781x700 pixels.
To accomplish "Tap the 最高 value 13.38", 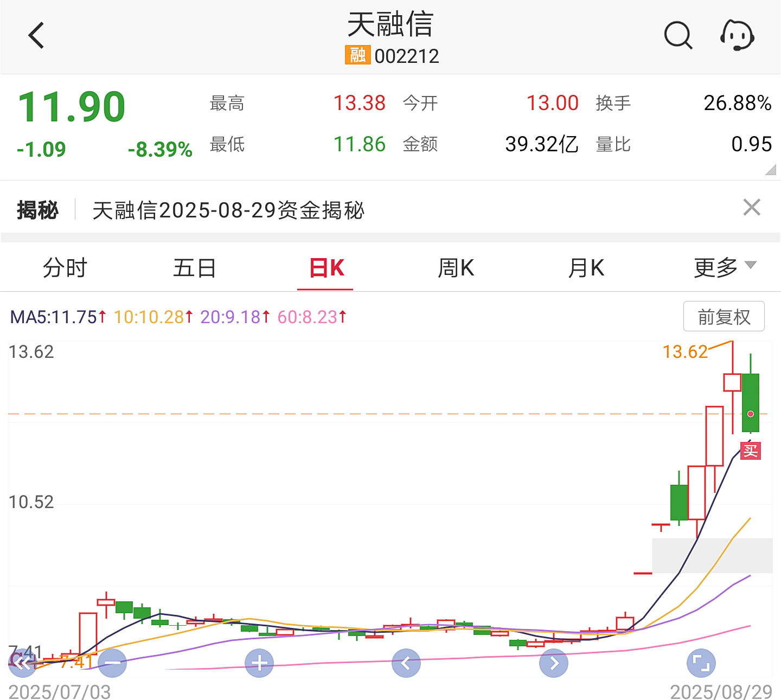I will click(360, 103).
